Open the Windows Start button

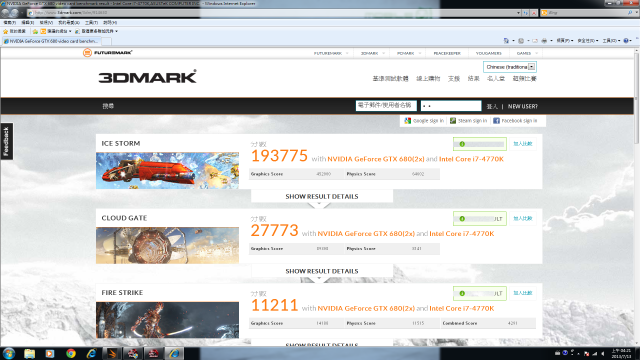[9, 353]
